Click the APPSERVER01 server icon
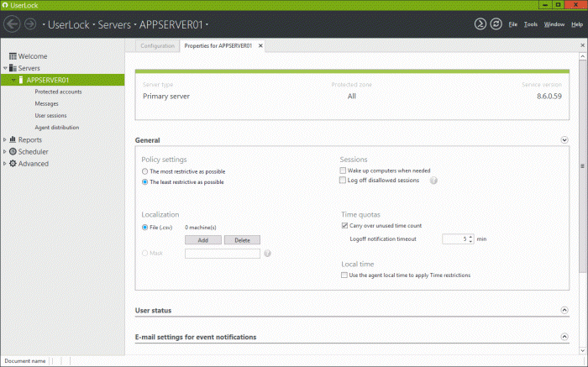 [x=21, y=80]
